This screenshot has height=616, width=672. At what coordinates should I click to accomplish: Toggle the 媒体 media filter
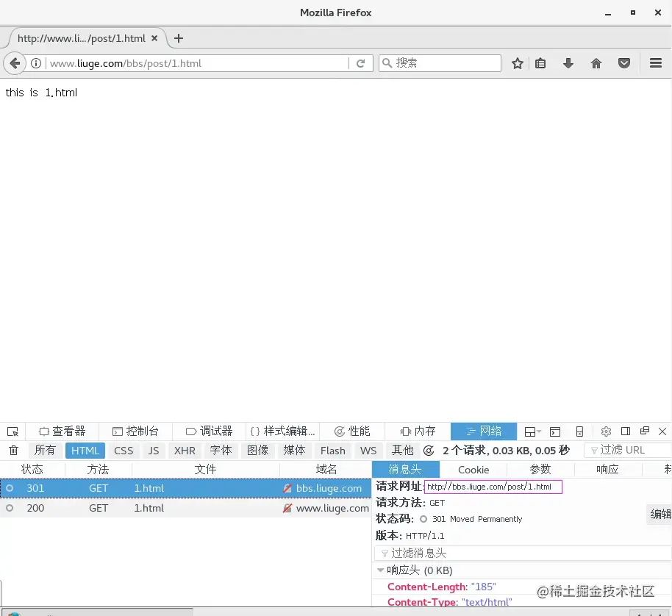294,450
